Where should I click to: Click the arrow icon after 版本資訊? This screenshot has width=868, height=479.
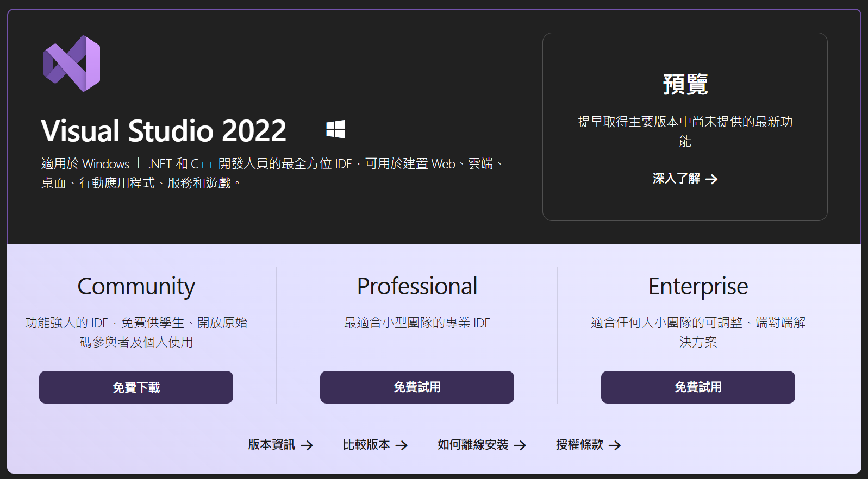307,445
